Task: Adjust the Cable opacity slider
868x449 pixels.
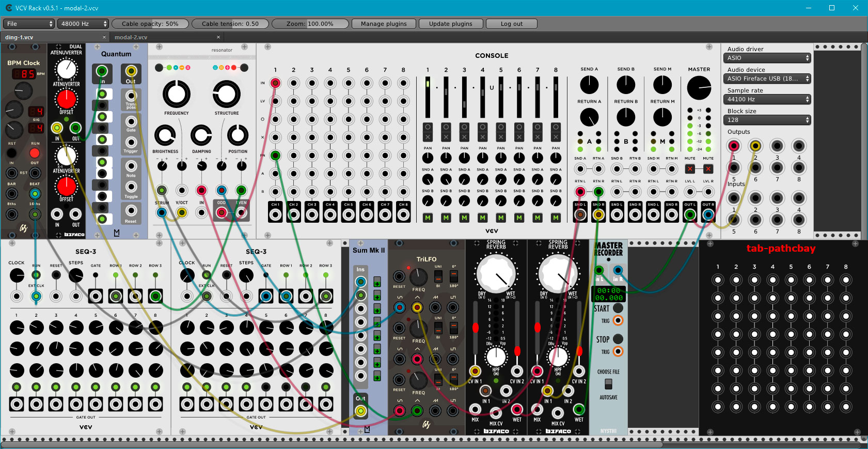Action: click(x=150, y=24)
